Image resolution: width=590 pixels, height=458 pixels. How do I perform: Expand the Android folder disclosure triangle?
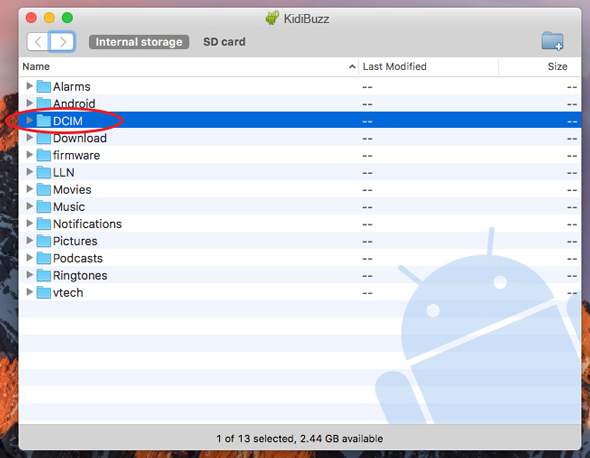(x=29, y=103)
